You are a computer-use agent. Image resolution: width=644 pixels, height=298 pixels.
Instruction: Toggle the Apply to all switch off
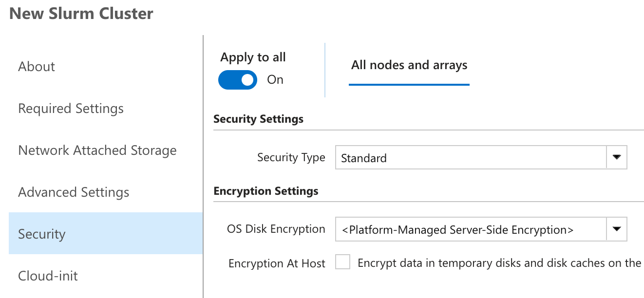[237, 79]
